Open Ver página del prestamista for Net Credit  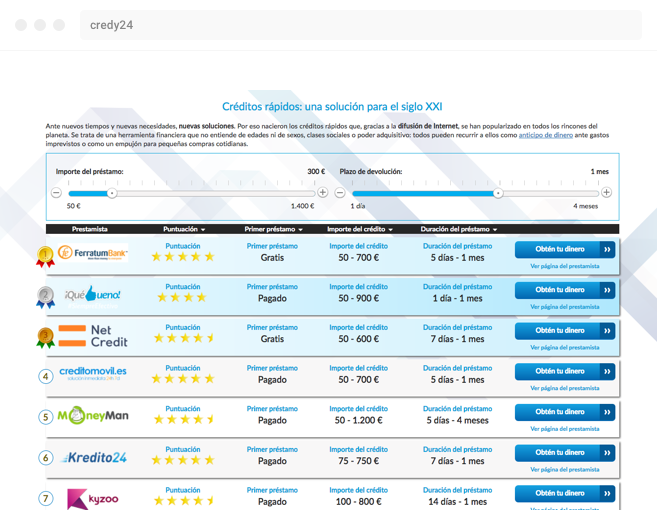565,347
